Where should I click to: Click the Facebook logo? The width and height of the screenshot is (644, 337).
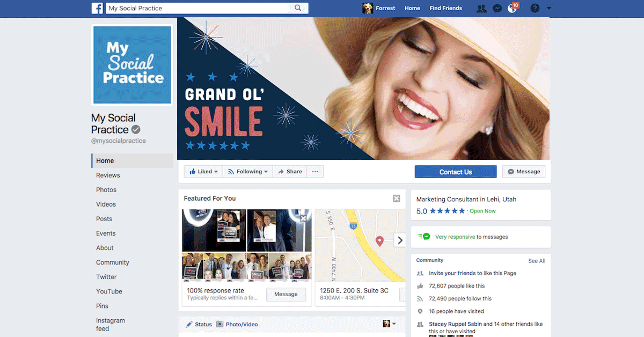[97, 8]
